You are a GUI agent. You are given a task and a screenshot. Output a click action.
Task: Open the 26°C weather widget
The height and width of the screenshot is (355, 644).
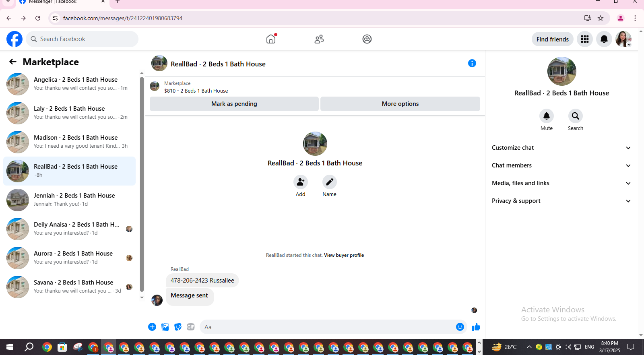504,347
